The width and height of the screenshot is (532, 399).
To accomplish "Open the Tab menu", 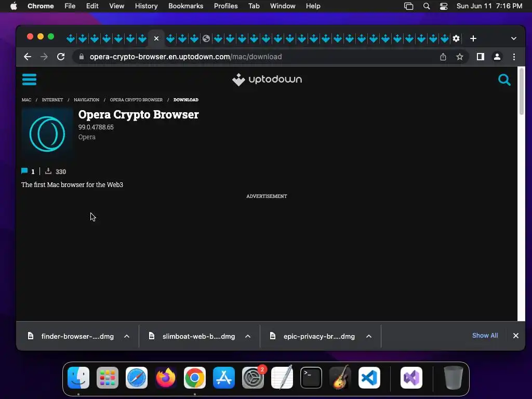I will [254, 6].
